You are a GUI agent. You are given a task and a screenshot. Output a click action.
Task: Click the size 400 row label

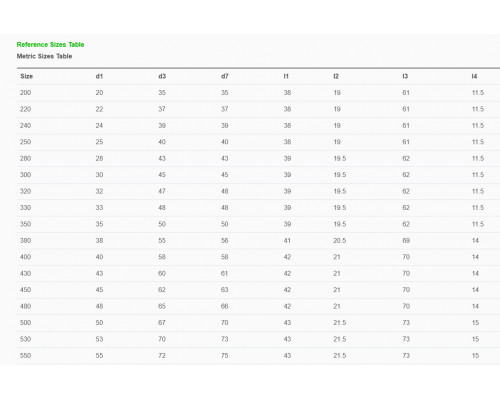pos(25,257)
